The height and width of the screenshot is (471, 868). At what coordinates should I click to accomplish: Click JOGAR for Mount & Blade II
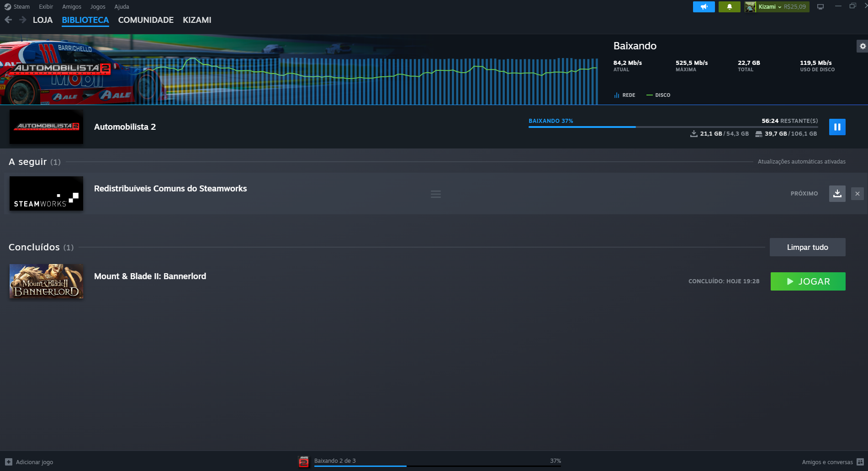[x=808, y=281]
